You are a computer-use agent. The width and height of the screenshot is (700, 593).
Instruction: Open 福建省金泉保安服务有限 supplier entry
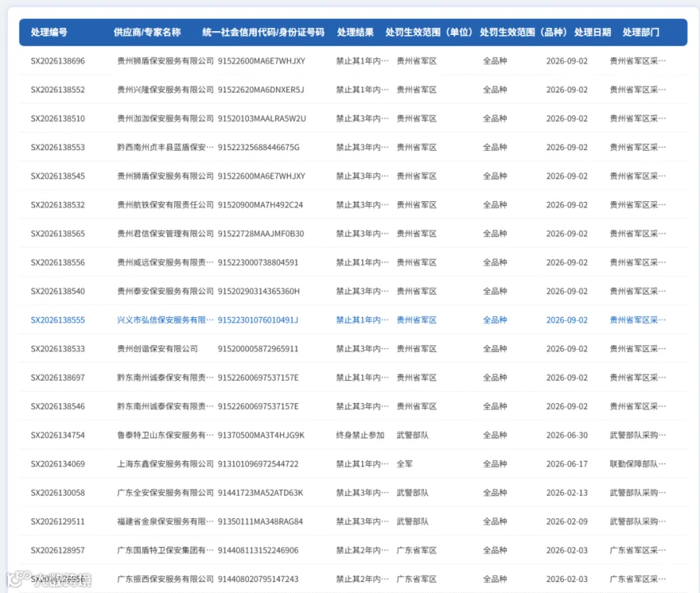(x=165, y=521)
